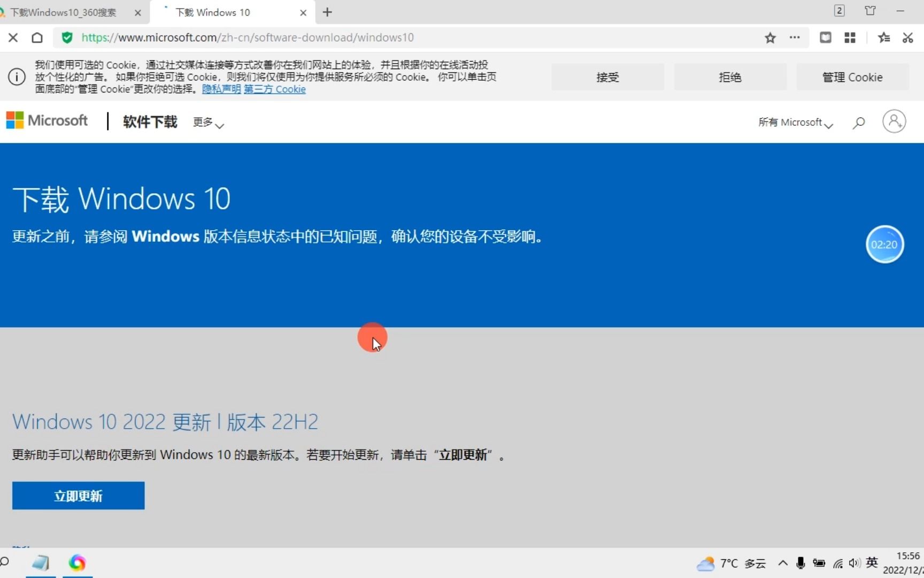This screenshot has height=578, width=924.
Task: Open tab count indicator showing 2
Action: 839,11
